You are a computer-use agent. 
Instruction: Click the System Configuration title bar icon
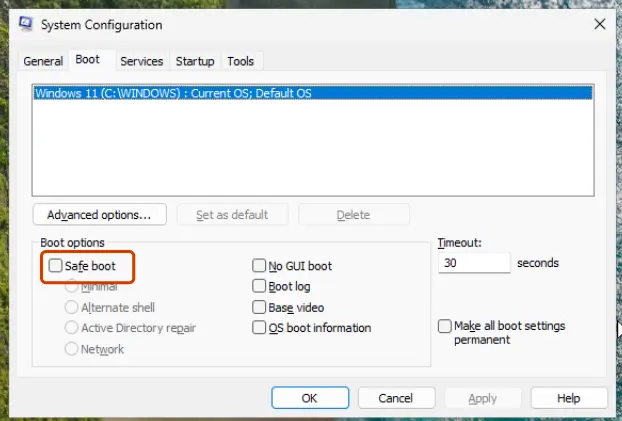[x=26, y=24]
